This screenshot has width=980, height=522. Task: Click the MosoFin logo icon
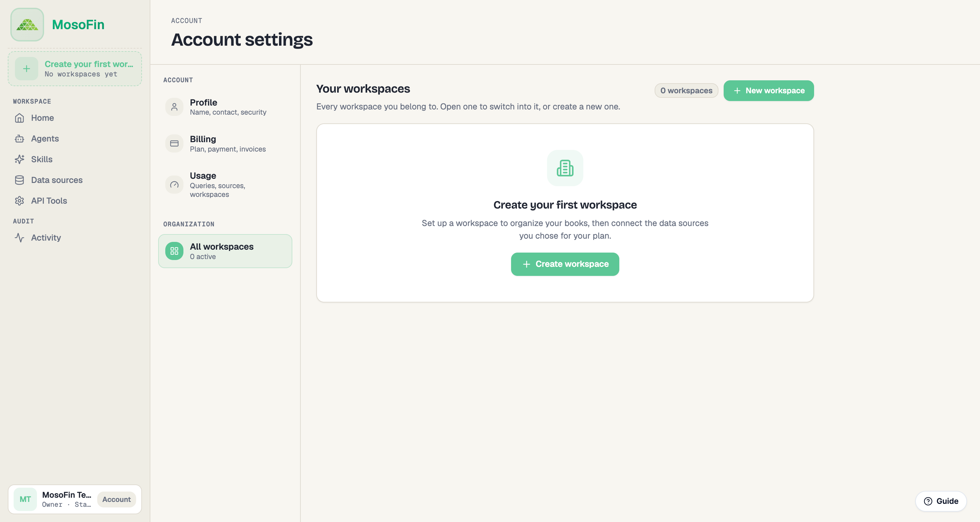pos(27,25)
